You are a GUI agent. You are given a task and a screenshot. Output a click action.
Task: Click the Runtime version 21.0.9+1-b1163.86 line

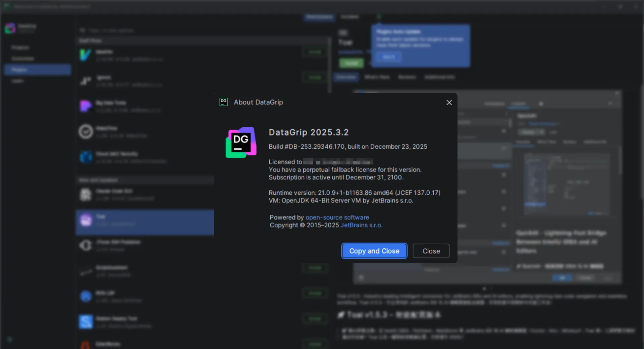pyautogui.click(x=355, y=193)
